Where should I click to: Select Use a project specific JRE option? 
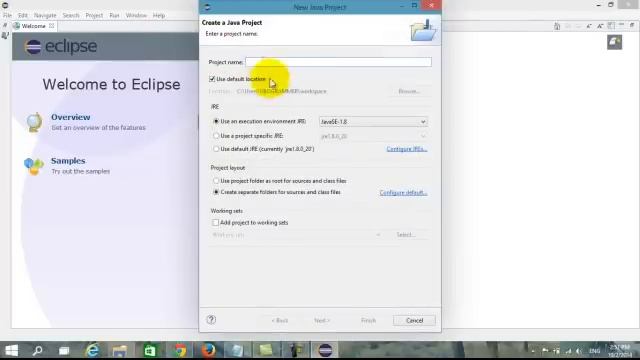(x=216, y=136)
